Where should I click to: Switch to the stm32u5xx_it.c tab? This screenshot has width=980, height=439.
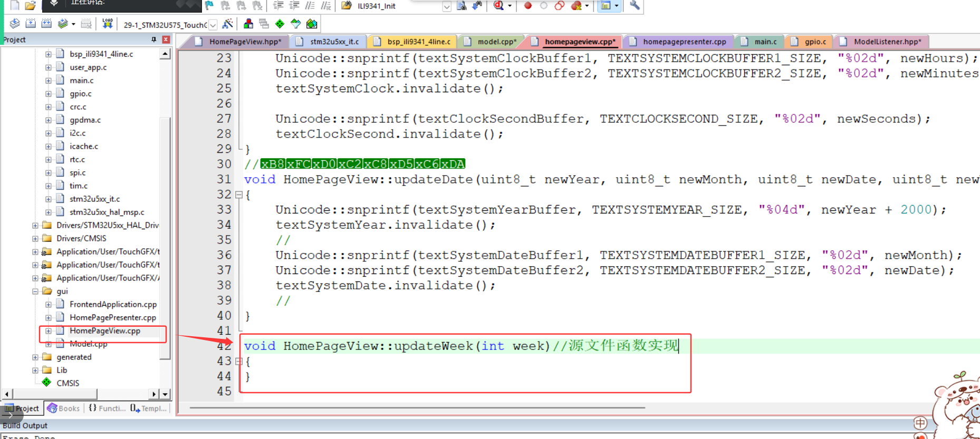[x=328, y=42]
